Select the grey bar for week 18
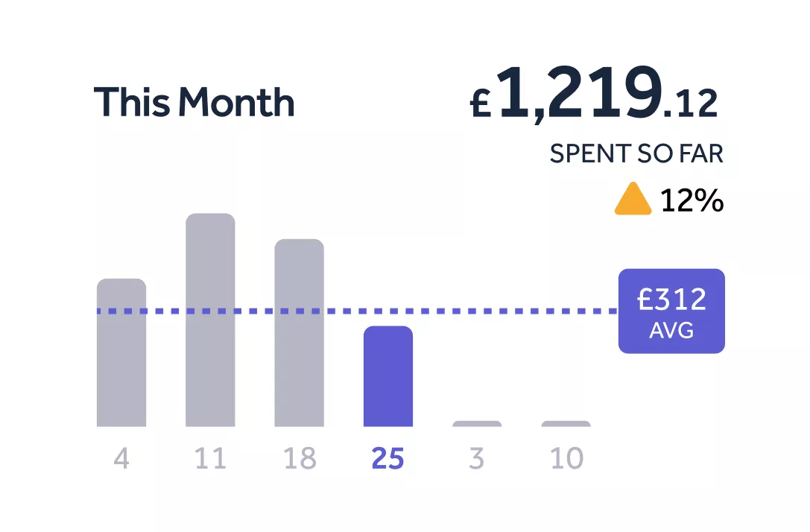Screen dimensions: 810x532 pyautogui.click(x=299, y=333)
